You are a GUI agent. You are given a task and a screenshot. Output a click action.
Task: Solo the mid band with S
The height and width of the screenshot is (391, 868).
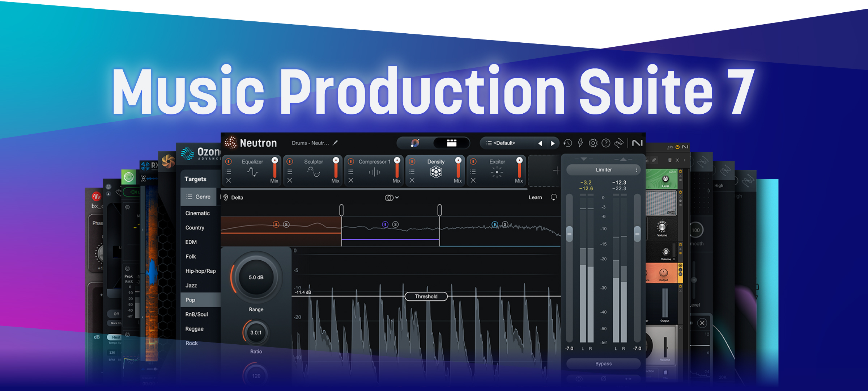(x=395, y=224)
